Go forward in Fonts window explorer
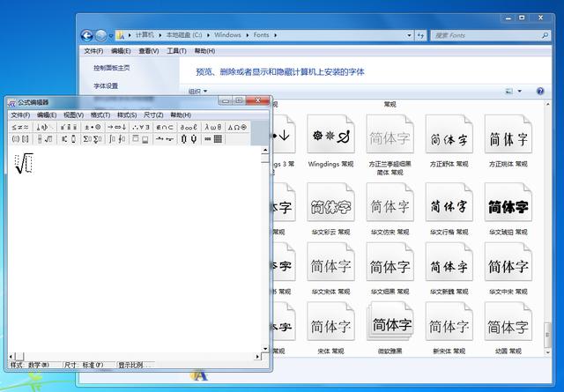This screenshot has height=392, width=564. (x=101, y=35)
